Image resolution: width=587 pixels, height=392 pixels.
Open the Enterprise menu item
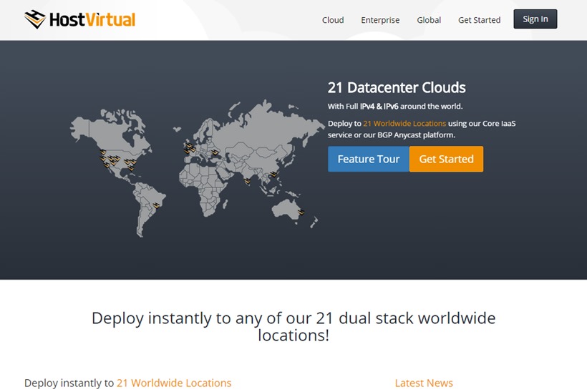pyautogui.click(x=380, y=20)
